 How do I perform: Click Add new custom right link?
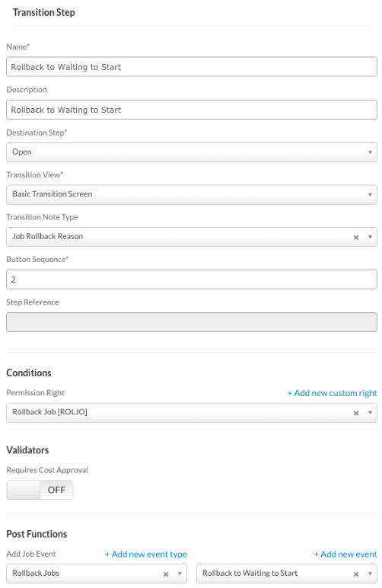[332, 393]
